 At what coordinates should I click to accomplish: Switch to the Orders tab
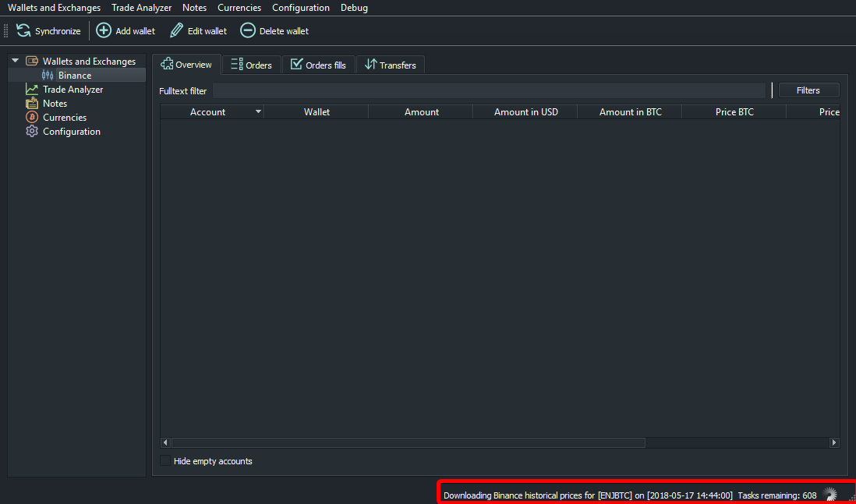tap(251, 65)
